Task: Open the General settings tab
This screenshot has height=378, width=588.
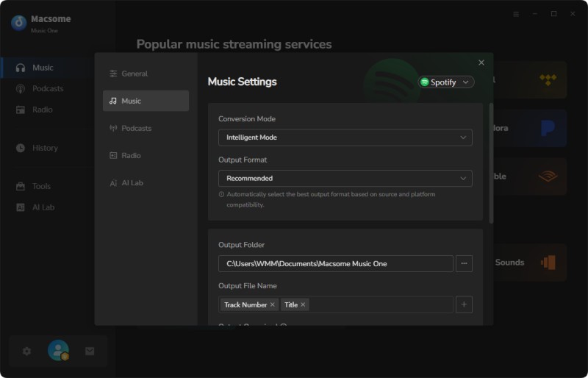Action: pos(134,74)
